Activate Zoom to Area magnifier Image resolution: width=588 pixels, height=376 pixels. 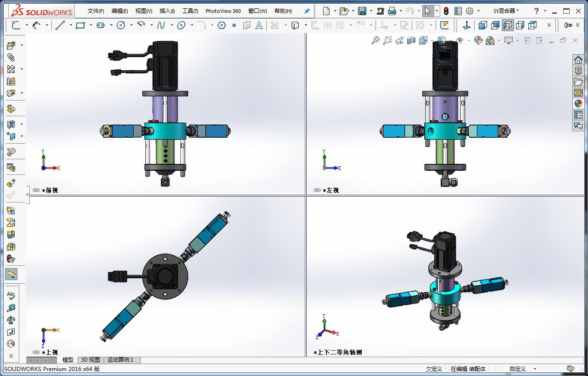click(387, 40)
